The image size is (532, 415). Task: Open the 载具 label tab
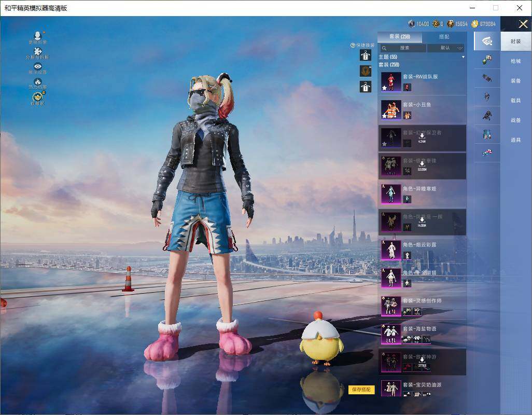tap(516, 101)
